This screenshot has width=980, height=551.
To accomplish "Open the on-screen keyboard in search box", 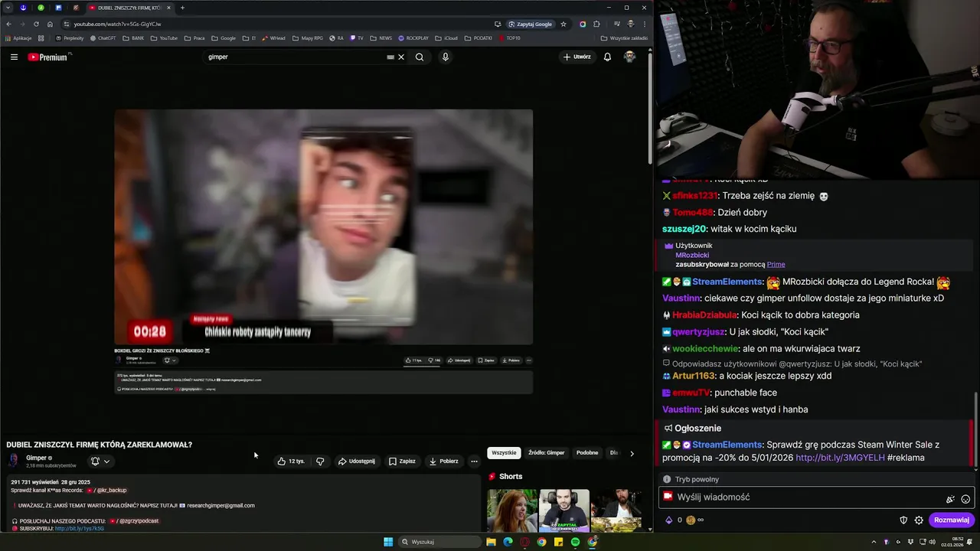I will pyautogui.click(x=390, y=57).
